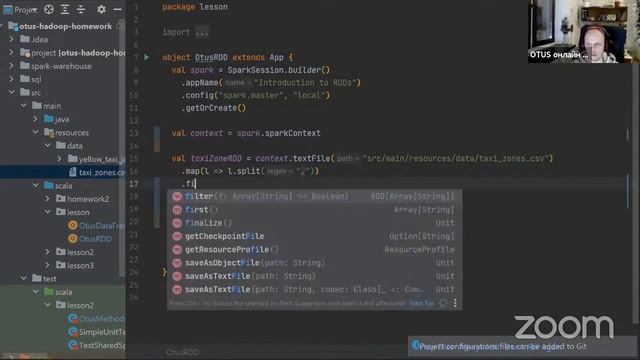Open the OtusMethods test class

97,318
